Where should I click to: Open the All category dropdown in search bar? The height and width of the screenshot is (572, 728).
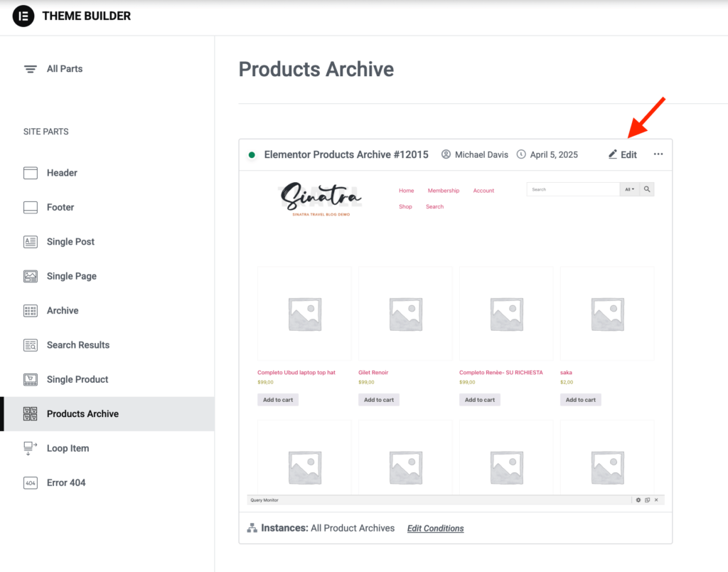(628, 189)
